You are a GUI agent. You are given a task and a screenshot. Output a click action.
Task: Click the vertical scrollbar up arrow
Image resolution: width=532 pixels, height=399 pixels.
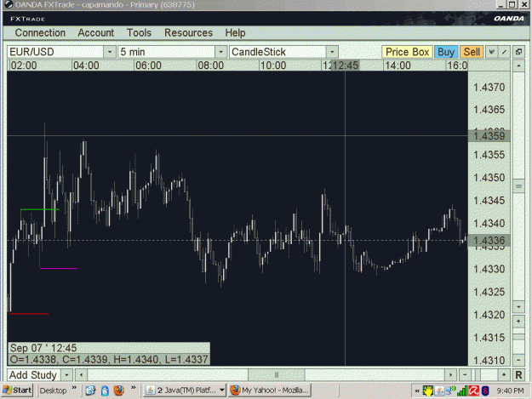tap(518, 66)
